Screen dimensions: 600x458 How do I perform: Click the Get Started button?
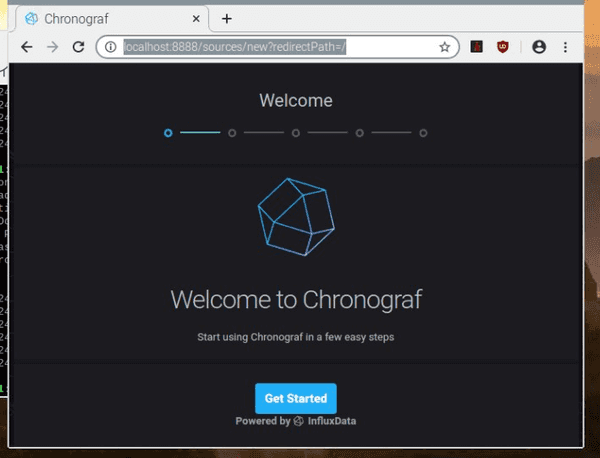(296, 398)
